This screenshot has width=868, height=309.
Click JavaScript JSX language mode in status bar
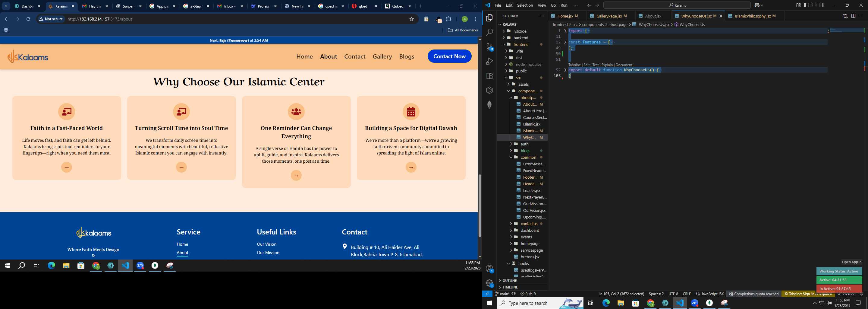710,294
